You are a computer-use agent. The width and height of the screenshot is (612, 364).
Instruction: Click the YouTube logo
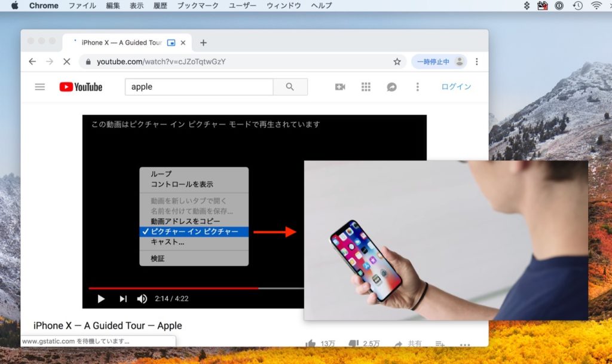80,87
